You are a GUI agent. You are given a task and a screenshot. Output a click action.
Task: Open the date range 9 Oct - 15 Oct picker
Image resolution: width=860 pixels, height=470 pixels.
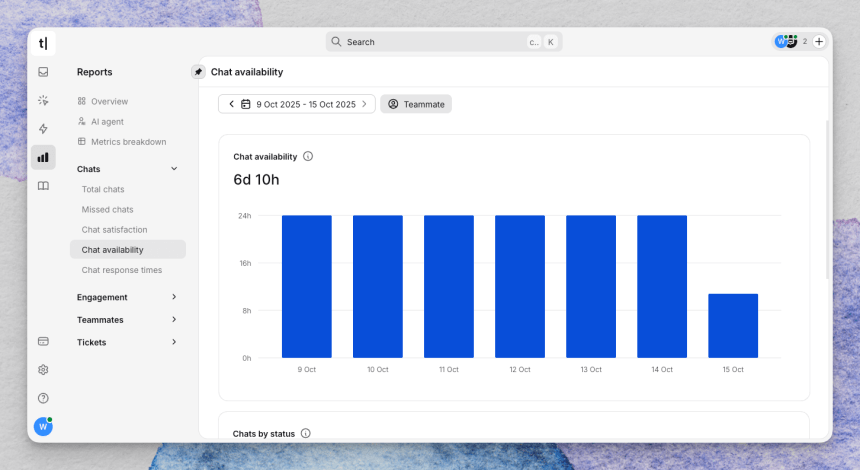[306, 104]
